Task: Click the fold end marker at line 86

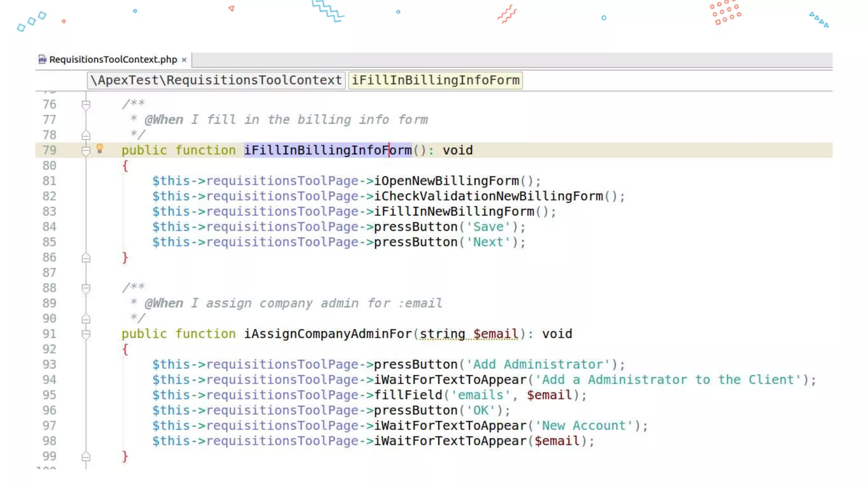Action: [86, 258]
